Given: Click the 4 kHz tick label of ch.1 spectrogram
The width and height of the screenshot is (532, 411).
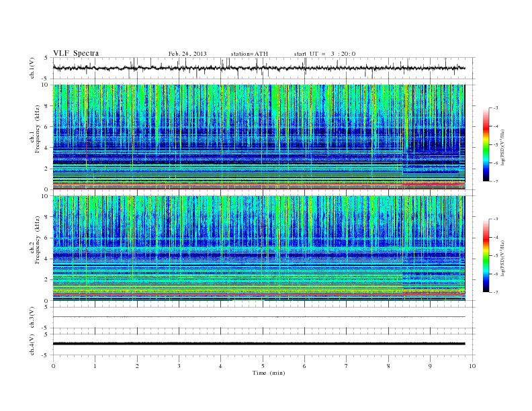Looking at the screenshot, I should [x=47, y=148].
